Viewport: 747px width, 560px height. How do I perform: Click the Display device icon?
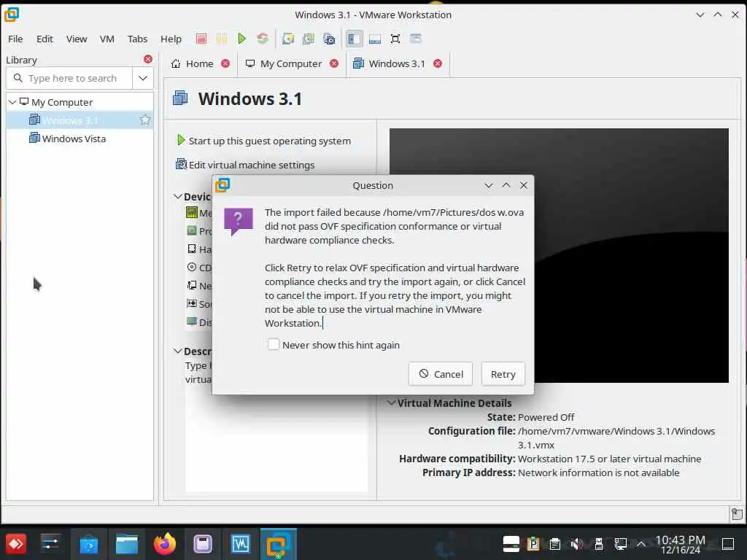tap(192, 322)
